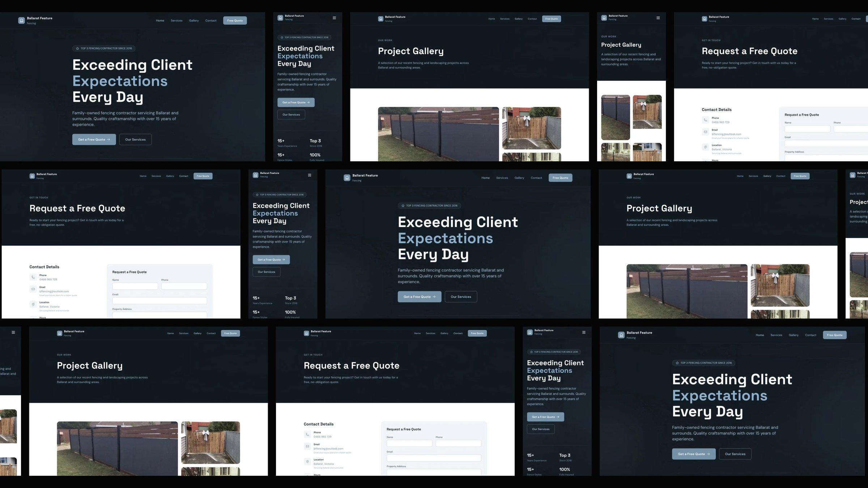
Task: Click the Phone icon in middle-row Contact Details
Action: 33,277
